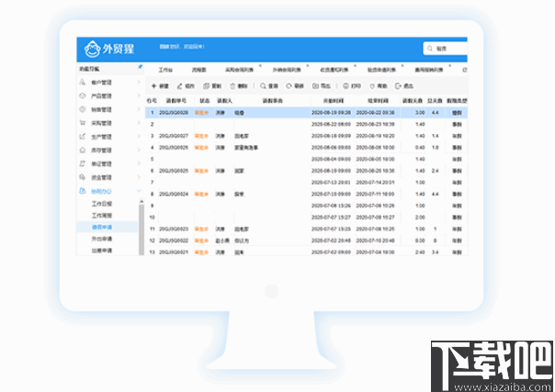Click the sidebar scrollbar up arrow
The height and width of the screenshot is (392, 555).
click(142, 201)
